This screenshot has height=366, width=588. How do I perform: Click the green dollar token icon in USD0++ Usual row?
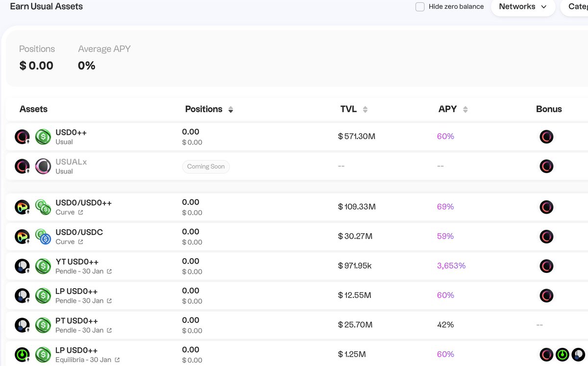43,137
